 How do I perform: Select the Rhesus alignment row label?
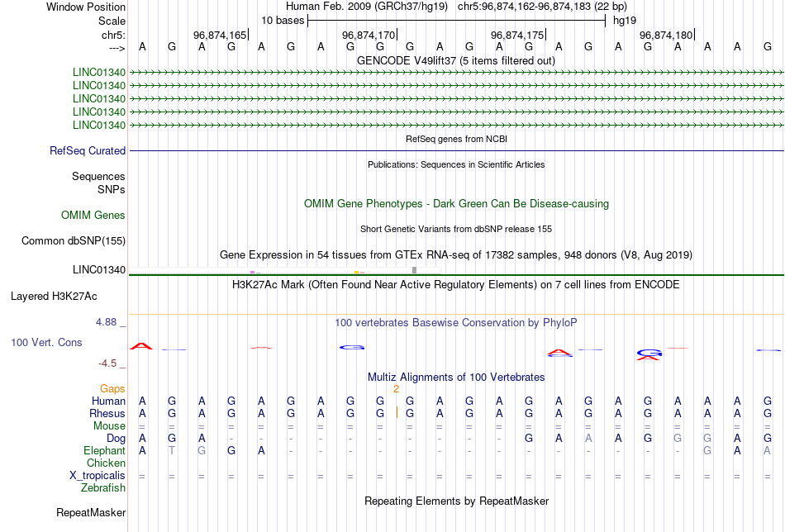(107, 413)
